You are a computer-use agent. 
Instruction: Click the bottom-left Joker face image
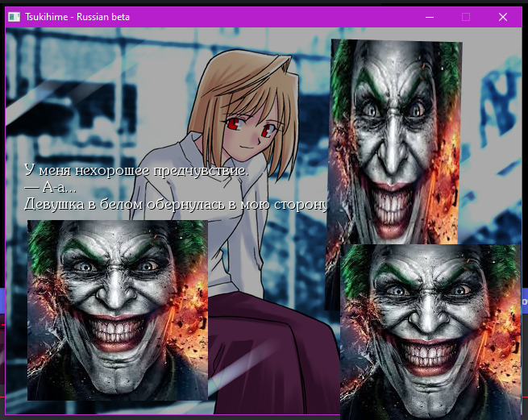(x=118, y=310)
